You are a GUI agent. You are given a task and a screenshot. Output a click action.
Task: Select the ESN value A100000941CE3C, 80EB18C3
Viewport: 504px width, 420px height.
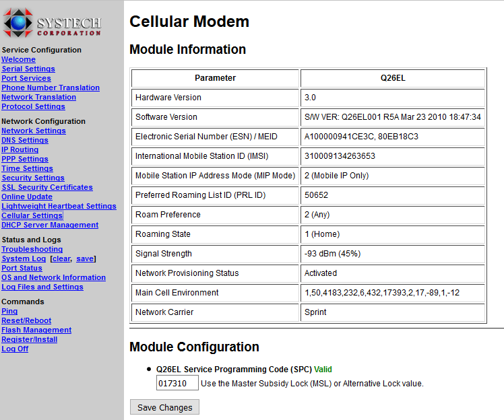pos(361,137)
